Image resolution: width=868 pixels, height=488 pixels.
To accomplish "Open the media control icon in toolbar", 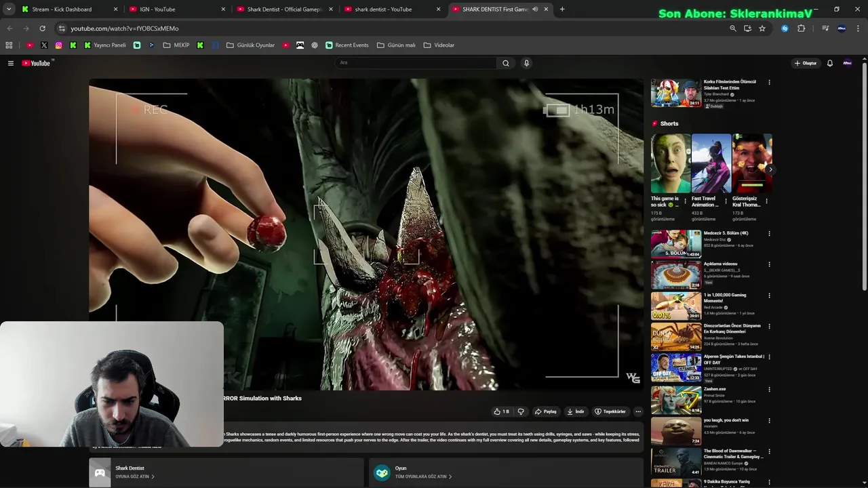I will click(x=825, y=28).
